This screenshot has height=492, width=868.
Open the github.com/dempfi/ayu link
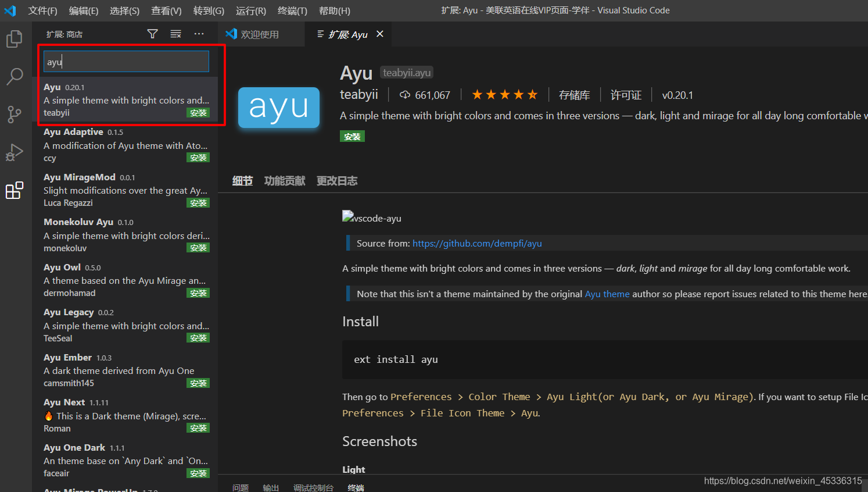pyautogui.click(x=477, y=243)
